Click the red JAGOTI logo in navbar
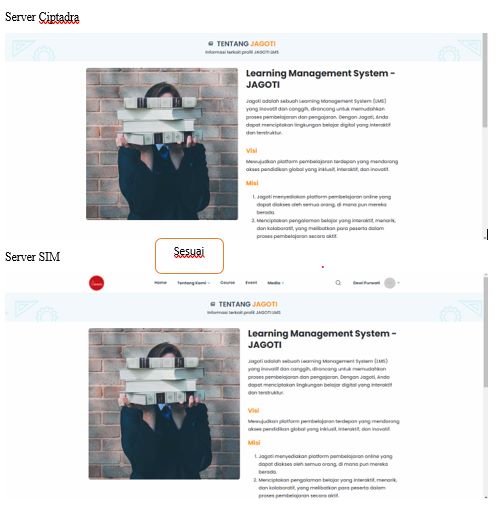 (x=96, y=283)
